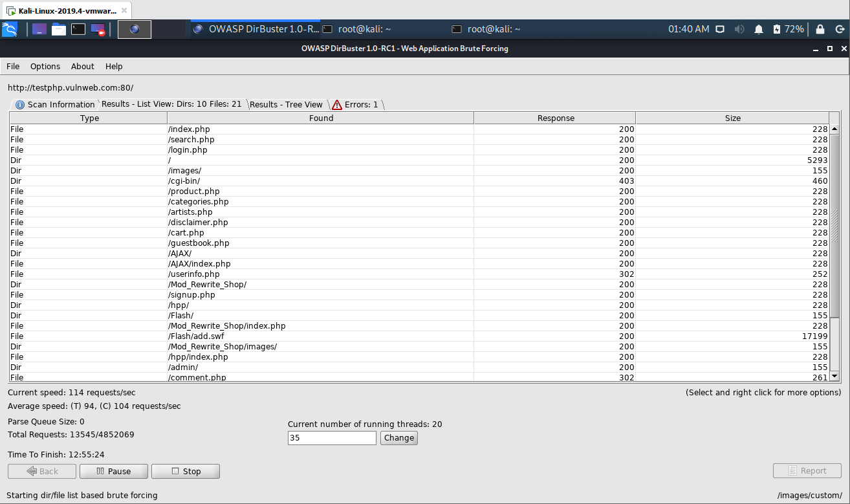Screen dimensions: 850x504
Task: Launch the terminal emulator from the panel
Action: coord(78,29)
